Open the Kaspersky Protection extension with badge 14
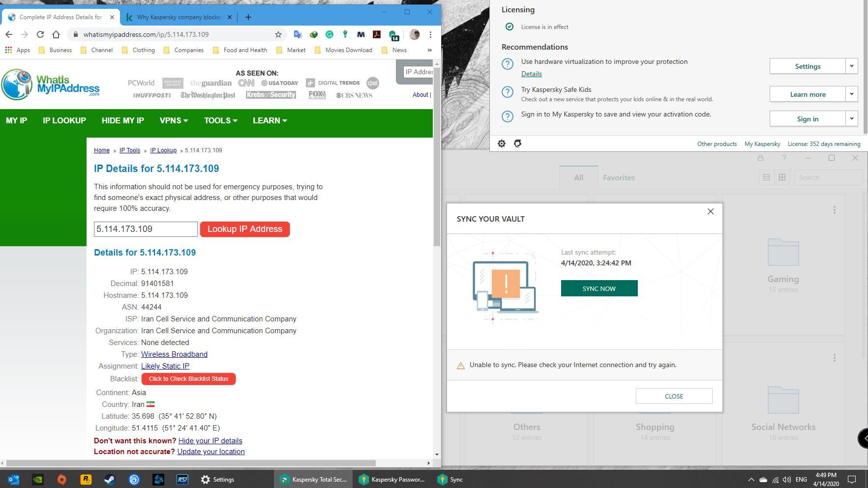 click(393, 35)
